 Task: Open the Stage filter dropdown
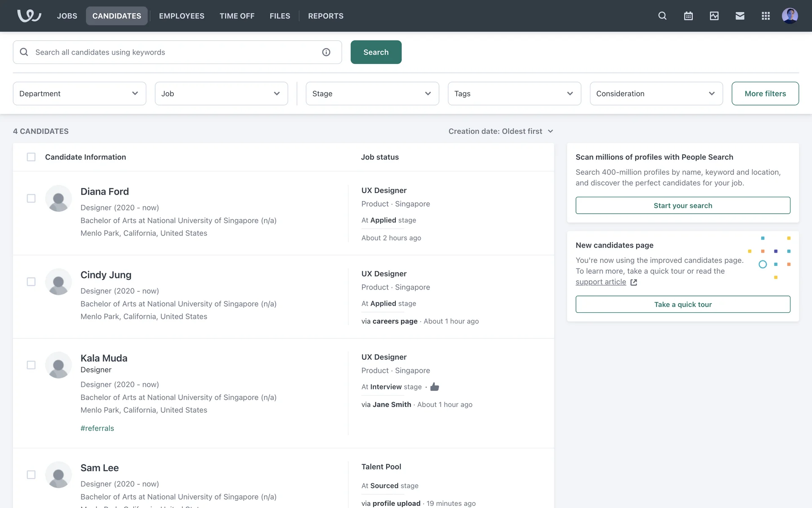pos(372,94)
